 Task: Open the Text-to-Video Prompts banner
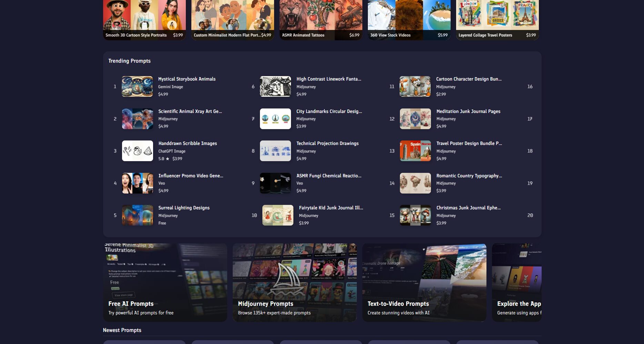(424, 283)
